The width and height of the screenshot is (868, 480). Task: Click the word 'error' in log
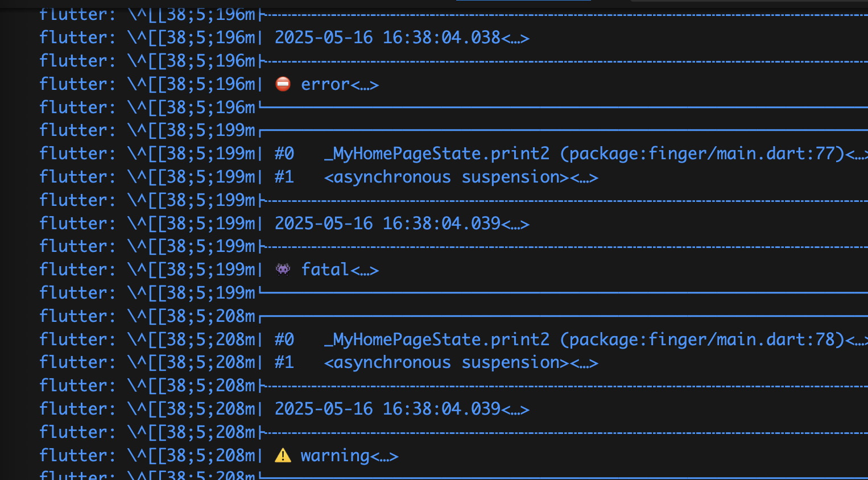(x=325, y=84)
